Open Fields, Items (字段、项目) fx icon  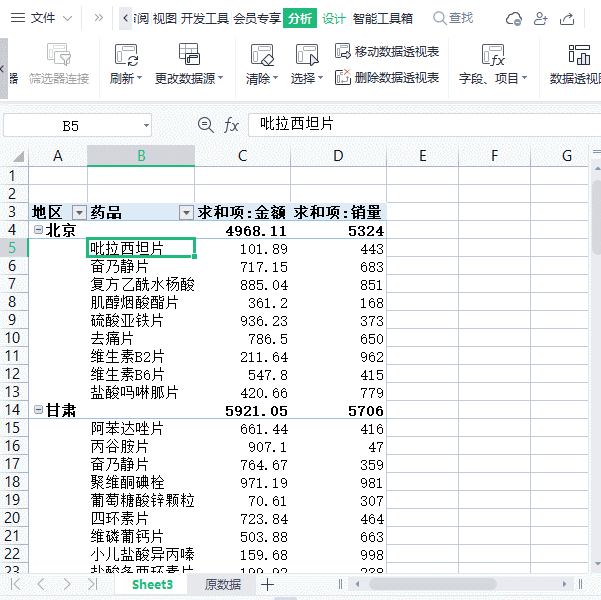click(493, 56)
